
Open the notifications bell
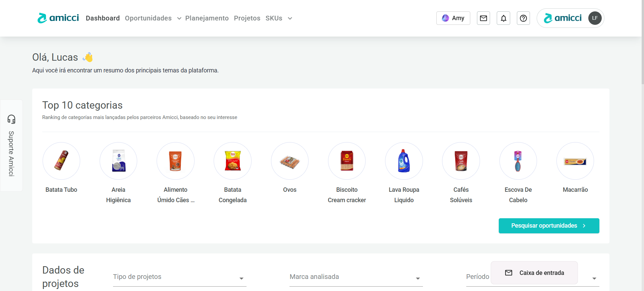(503, 18)
